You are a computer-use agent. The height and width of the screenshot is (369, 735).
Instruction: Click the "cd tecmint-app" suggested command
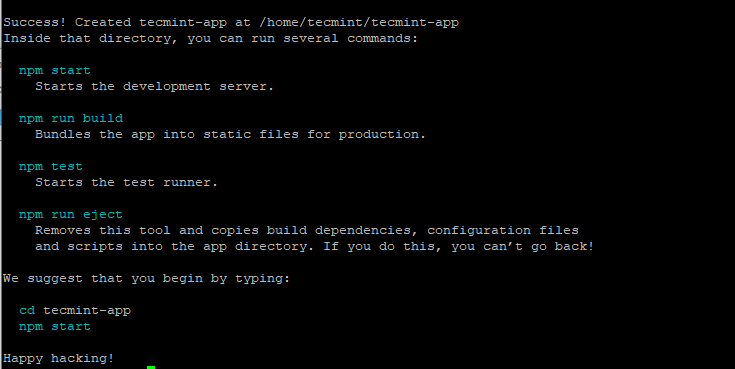(x=75, y=310)
